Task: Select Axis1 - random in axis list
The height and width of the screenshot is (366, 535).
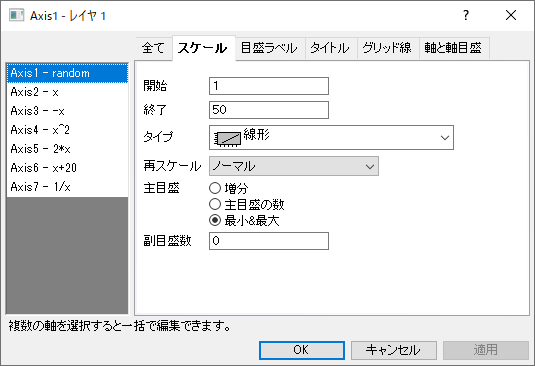Action: (68, 73)
